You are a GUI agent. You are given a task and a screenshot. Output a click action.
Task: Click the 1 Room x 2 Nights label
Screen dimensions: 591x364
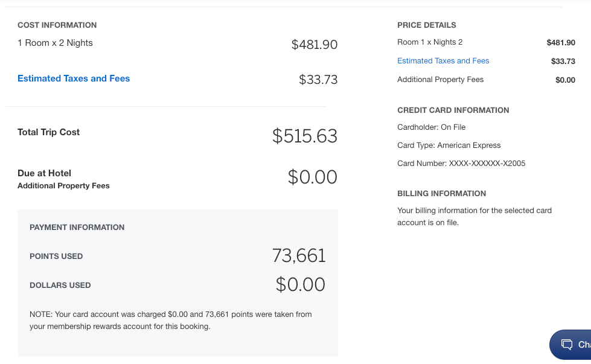[x=55, y=43]
